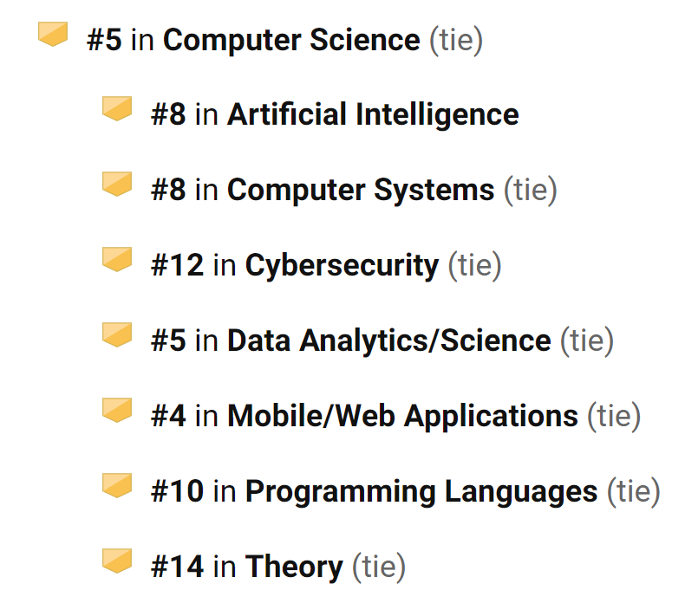This screenshot has height=616, width=698.
Task: Click the badge icon next to Artificial Intelligence
Action: [x=117, y=108]
